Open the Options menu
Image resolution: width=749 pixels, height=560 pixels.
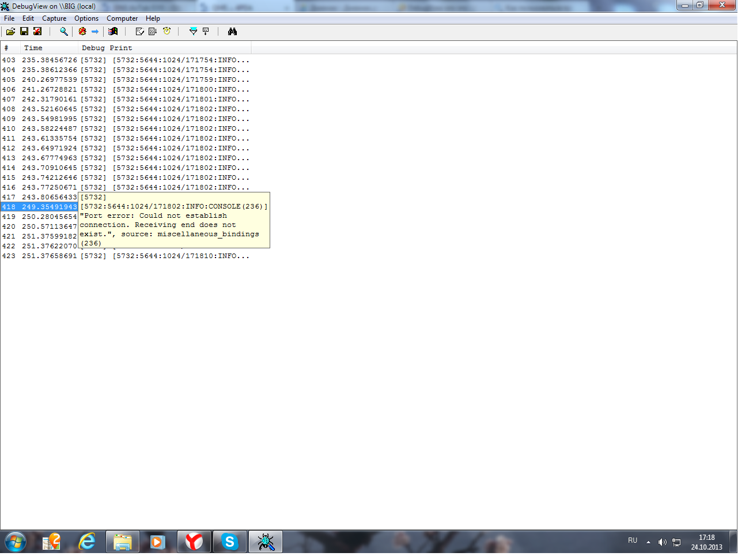(86, 18)
